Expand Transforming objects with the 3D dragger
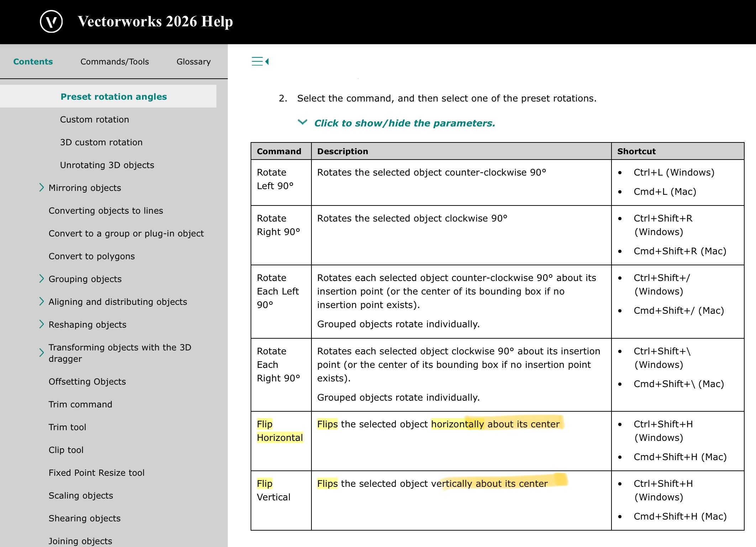The image size is (756, 547). (x=42, y=353)
